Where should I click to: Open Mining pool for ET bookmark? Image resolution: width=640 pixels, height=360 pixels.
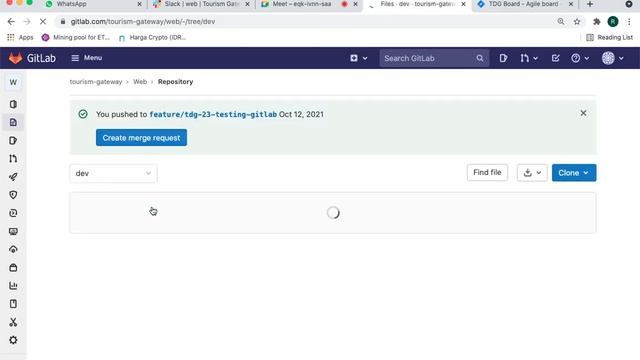[x=76, y=38]
